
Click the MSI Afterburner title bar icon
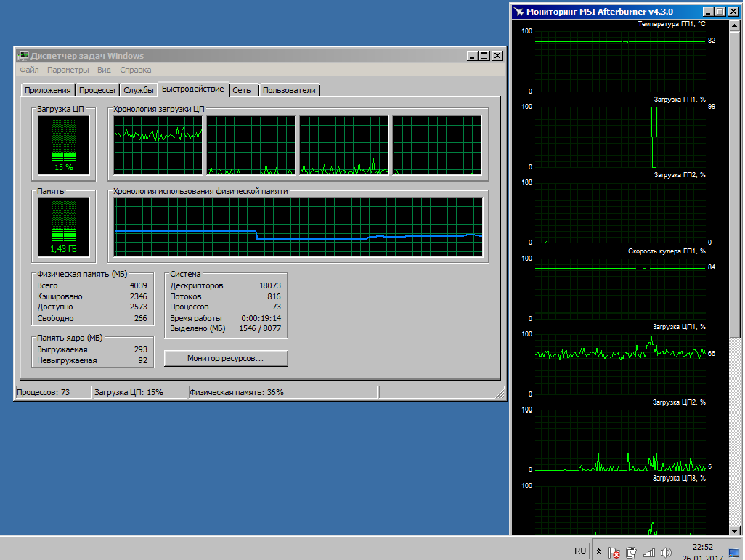[x=518, y=12]
